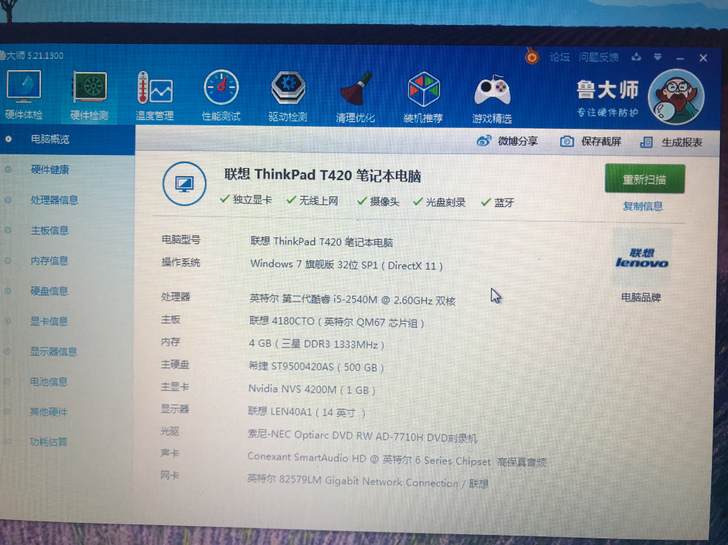Click the 82579LM Gigabit Network value
Image resolution: width=728 pixels, height=545 pixels.
(x=368, y=481)
